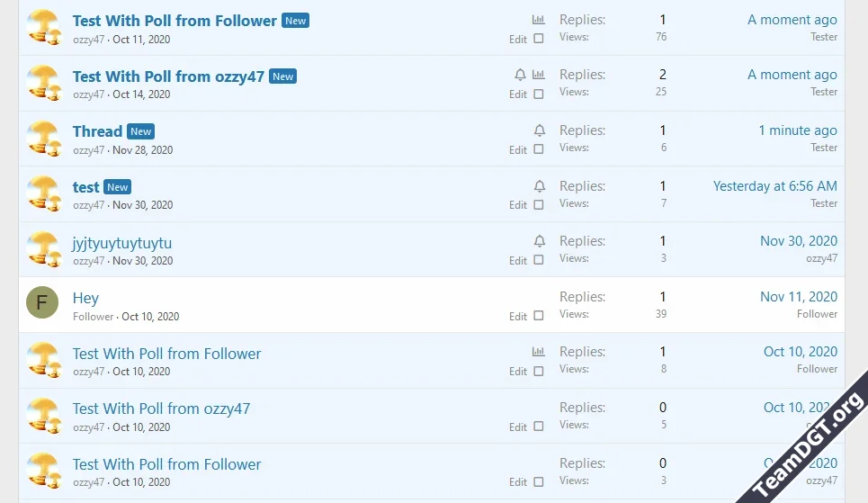Check the checkbox for the 'jyjtyuytuytuytu' thread

(x=539, y=260)
